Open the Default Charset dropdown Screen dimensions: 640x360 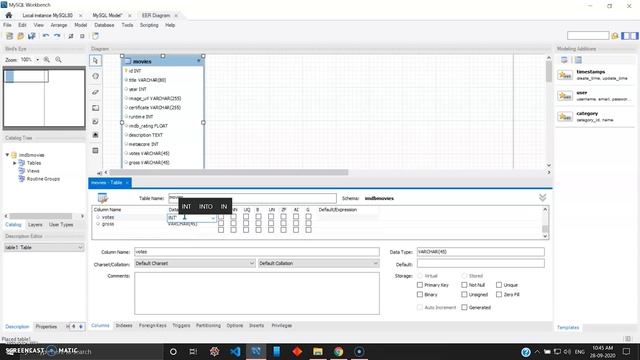[x=195, y=264]
